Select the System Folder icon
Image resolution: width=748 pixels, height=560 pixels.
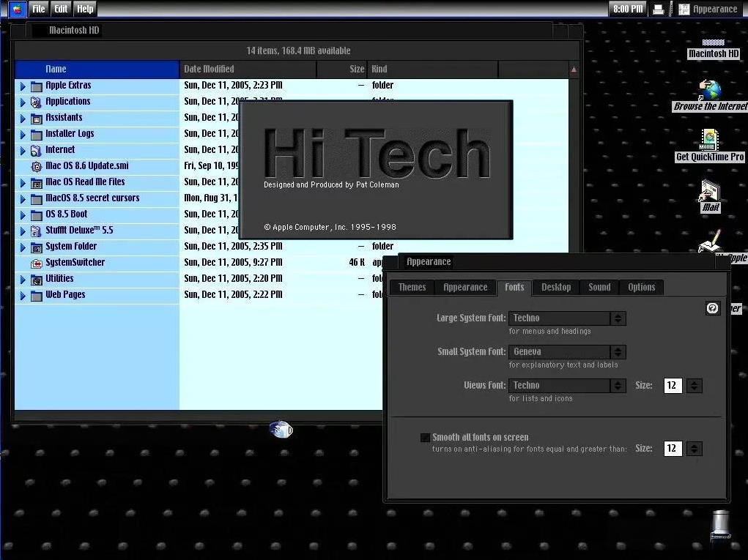click(x=36, y=247)
